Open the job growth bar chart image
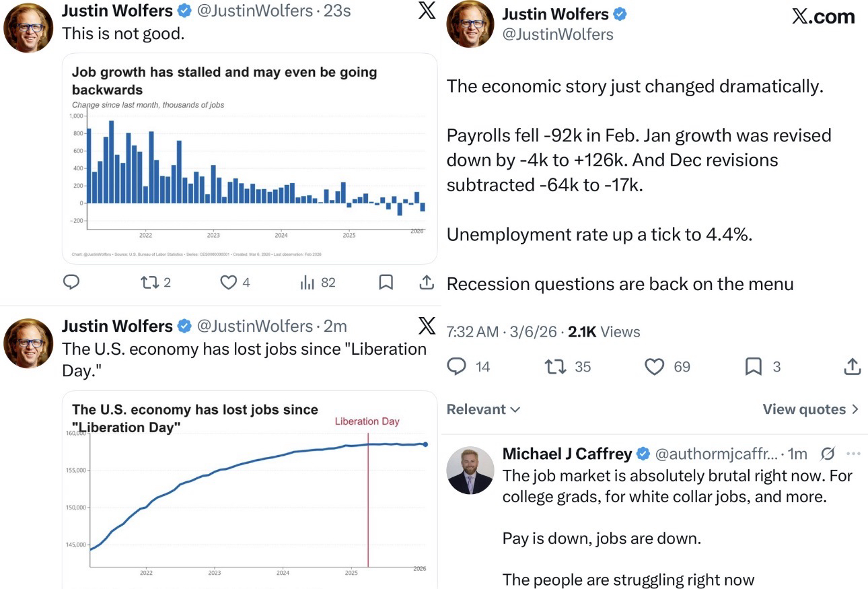The width and height of the screenshot is (868, 589). click(x=250, y=158)
